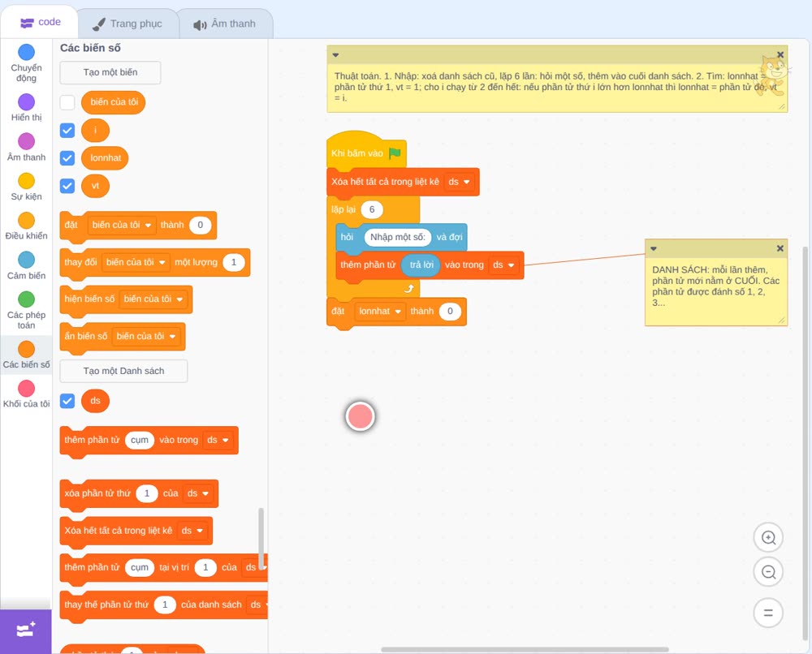Zoom in on the workspace
The height and width of the screenshot is (654, 812).
(x=768, y=538)
